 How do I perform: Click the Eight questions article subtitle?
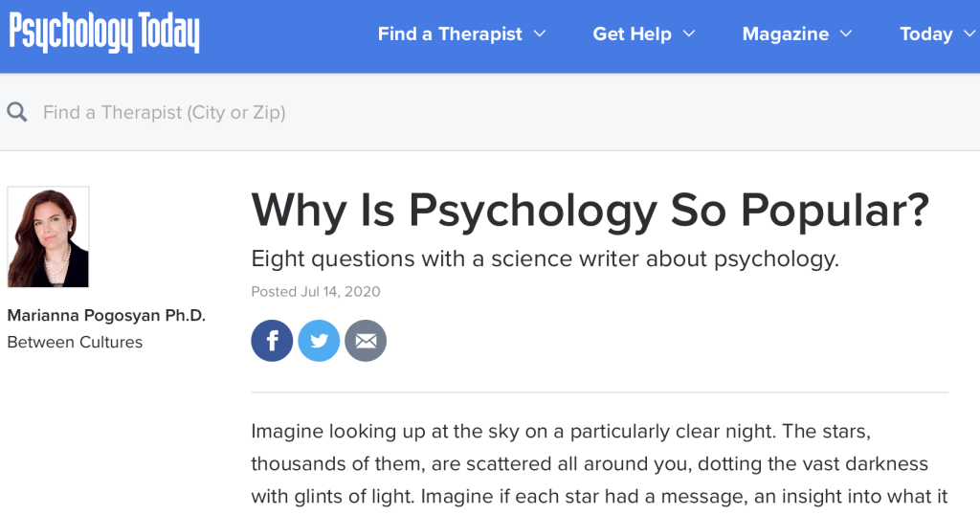click(x=545, y=258)
